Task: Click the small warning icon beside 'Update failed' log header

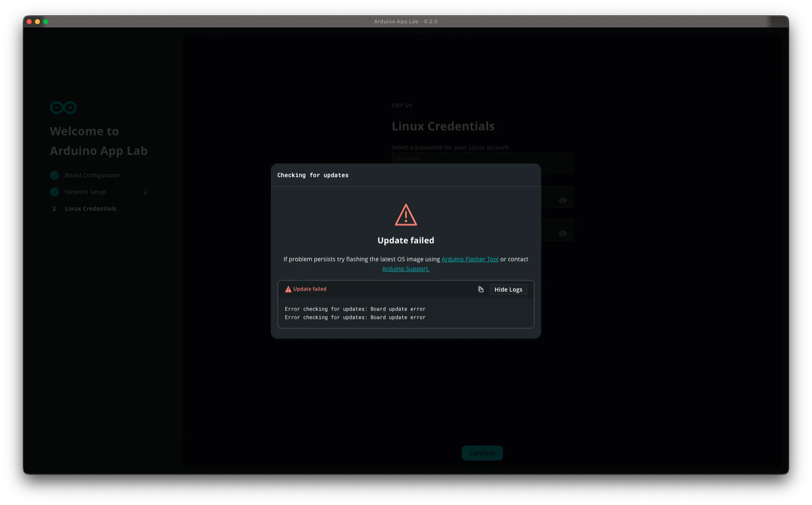Action: (288, 289)
